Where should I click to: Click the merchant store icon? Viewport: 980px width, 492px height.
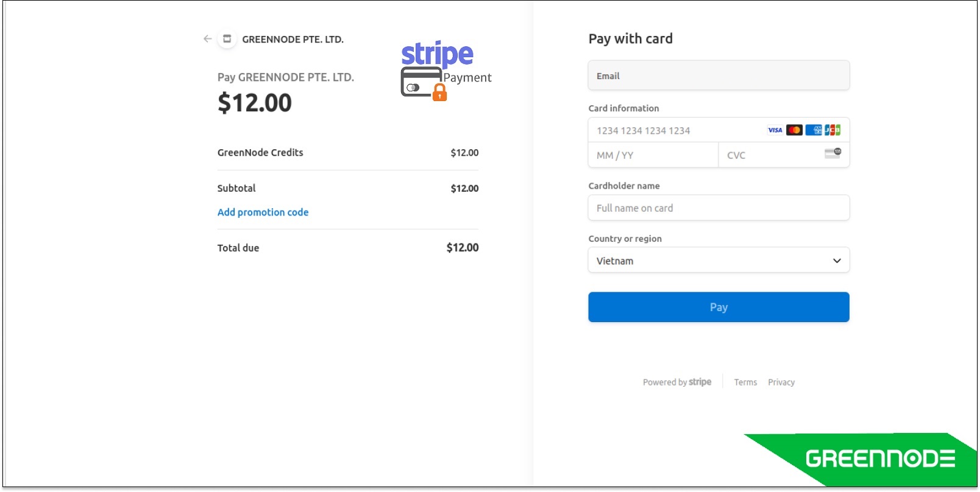[227, 39]
